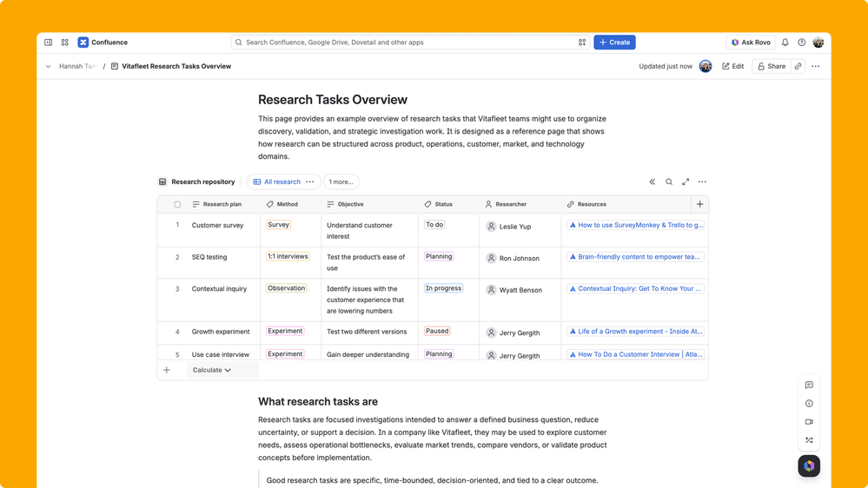Image resolution: width=868 pixels, height=488 pixels.
Task: Click Edit page button
Action: tap(733, 66)
